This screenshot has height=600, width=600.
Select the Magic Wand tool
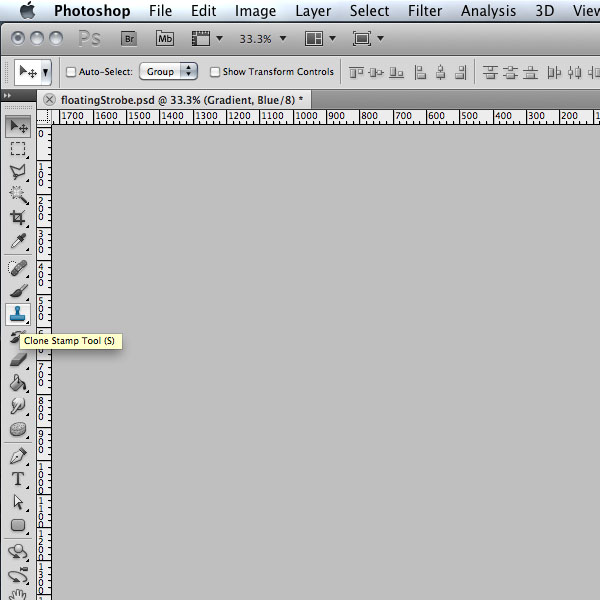click(x=18, y=195)
